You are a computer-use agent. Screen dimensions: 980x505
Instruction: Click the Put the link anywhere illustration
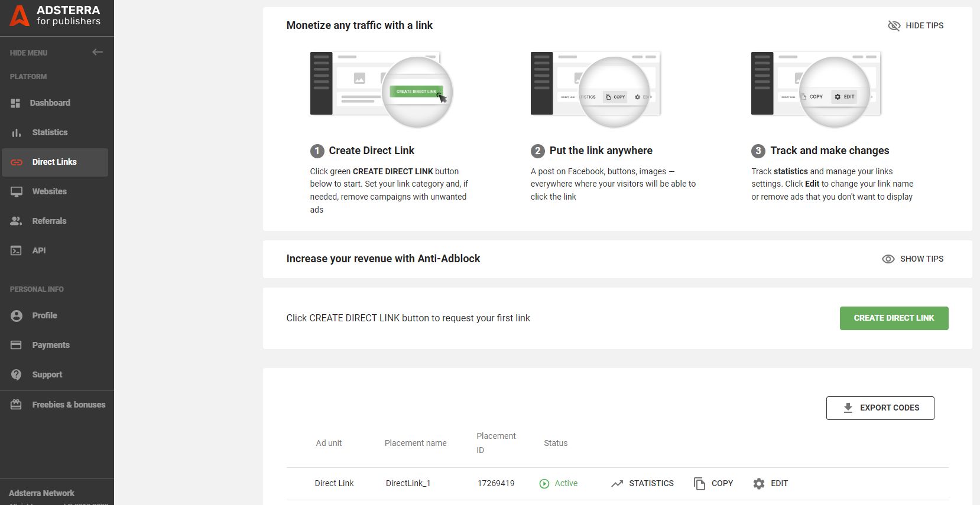(x=596, y=89)
